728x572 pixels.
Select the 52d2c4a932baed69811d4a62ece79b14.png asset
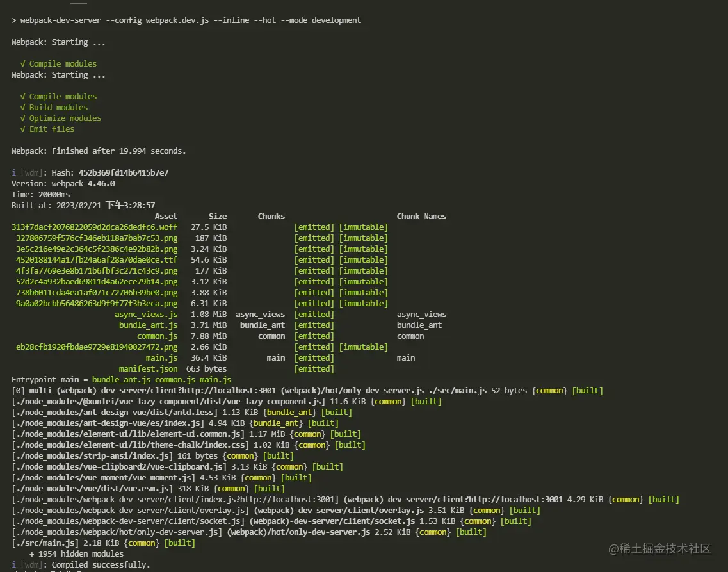pyautogui.click(x=97, y=282)
